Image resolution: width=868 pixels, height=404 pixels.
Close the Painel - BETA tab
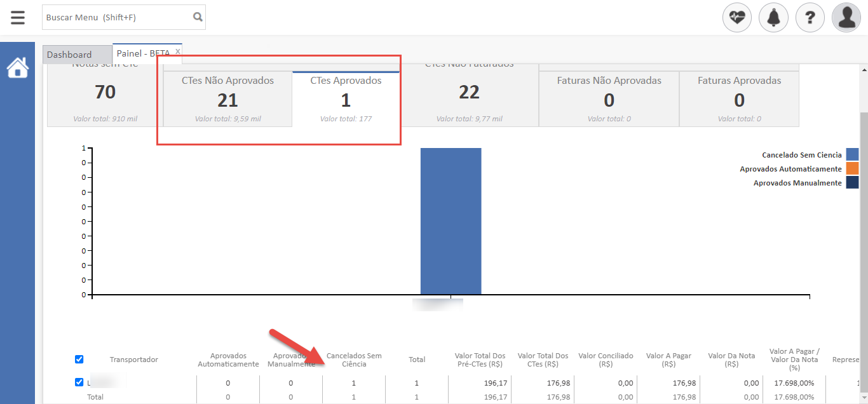178,51
